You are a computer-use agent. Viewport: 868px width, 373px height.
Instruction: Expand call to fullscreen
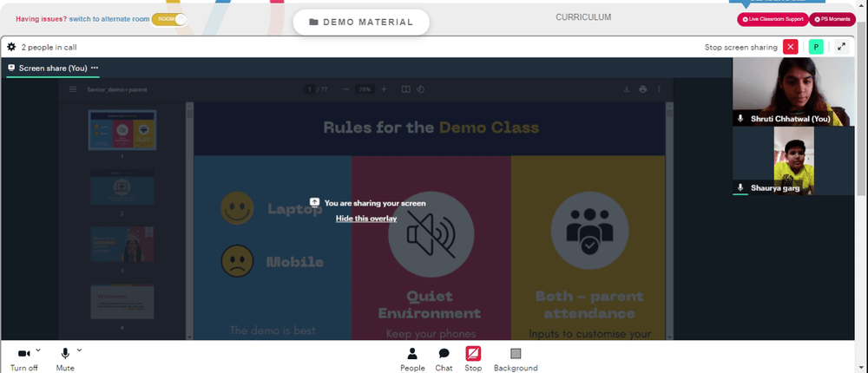click(x=841, y=47)
